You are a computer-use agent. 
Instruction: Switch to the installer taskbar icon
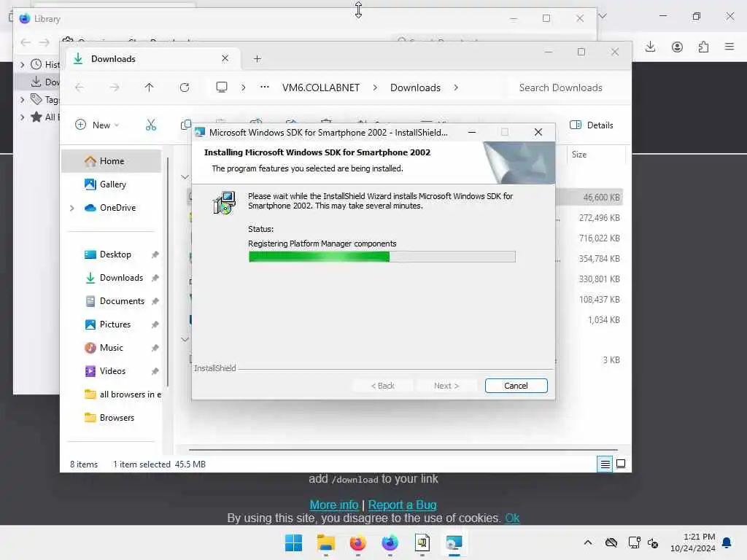454,542
